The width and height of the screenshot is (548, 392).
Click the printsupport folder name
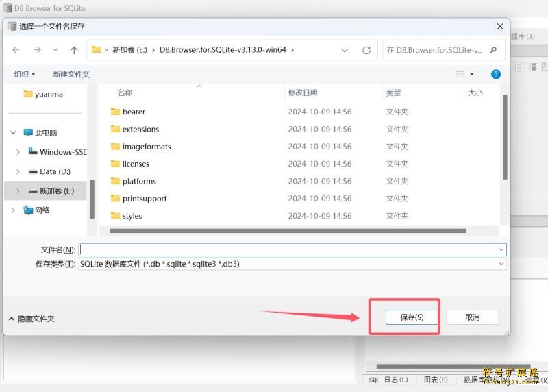[x=145, y=199]
